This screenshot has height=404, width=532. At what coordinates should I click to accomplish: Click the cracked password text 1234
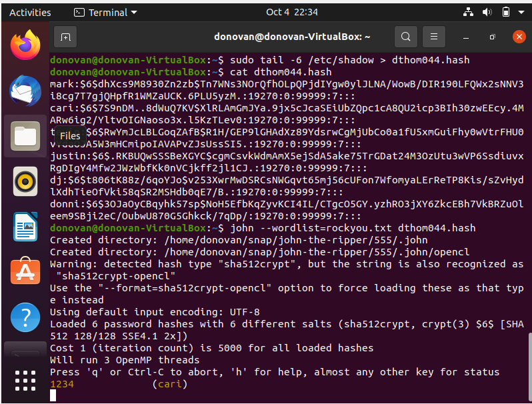click(x=62, y=384)
